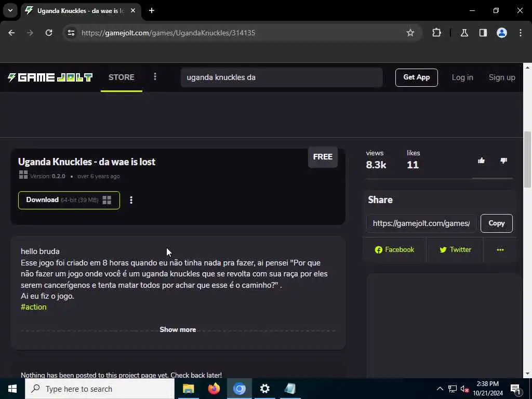
Task: Close the Uganda Knuckles tab
Action: coord(133,11)
